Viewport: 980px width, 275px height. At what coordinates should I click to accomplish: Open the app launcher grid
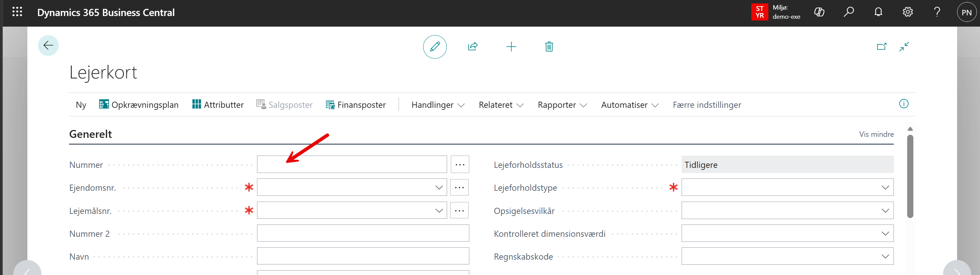[17, 12]
